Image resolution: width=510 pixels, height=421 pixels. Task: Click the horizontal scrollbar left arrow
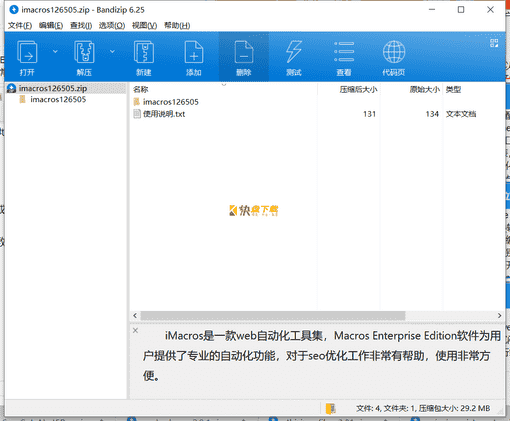[x=135, y=315]
